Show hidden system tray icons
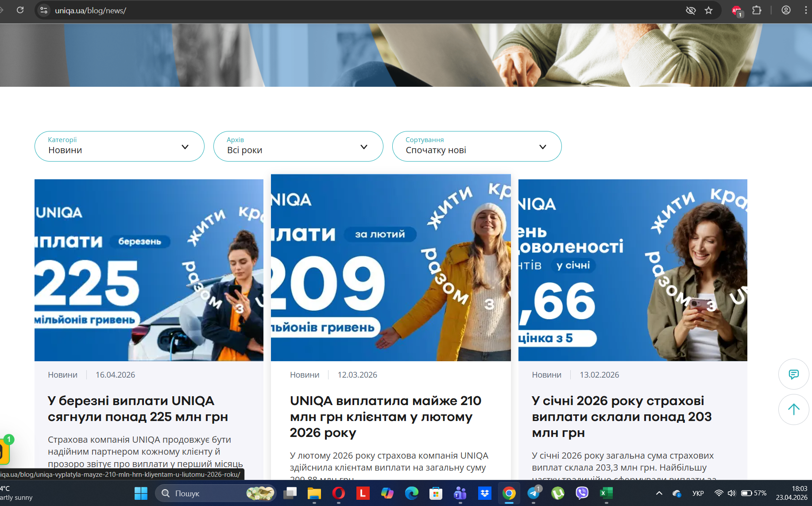Screen dimensions: 812x506 tap(659, 493)
